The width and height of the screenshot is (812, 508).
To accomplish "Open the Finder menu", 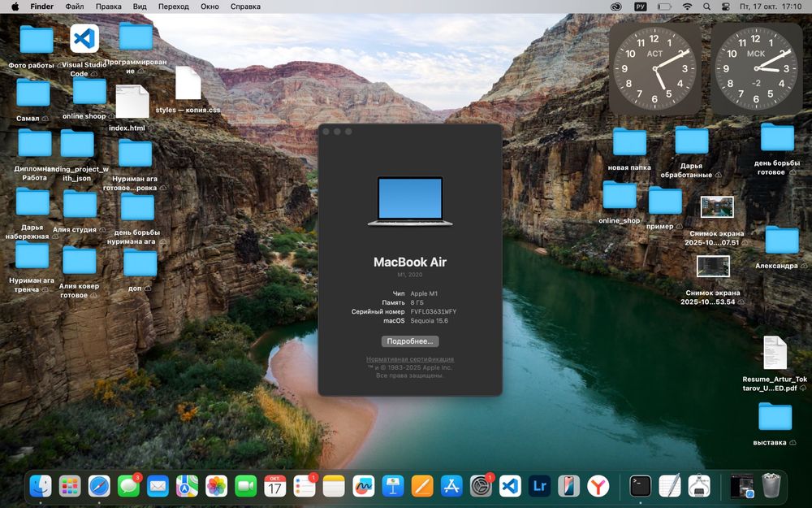I will [x=42, y=7].
